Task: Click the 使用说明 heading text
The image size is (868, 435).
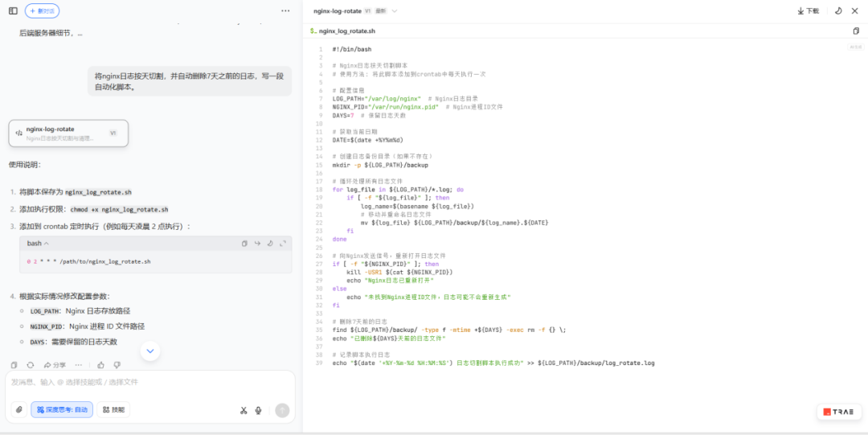Action: point(24,165)
